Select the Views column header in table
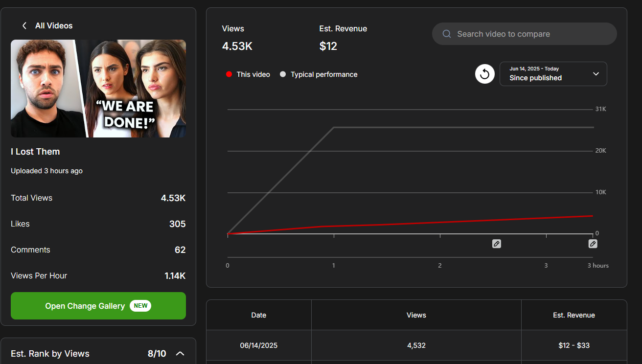Viewport: 642px width, 364px height. [416, 315]
